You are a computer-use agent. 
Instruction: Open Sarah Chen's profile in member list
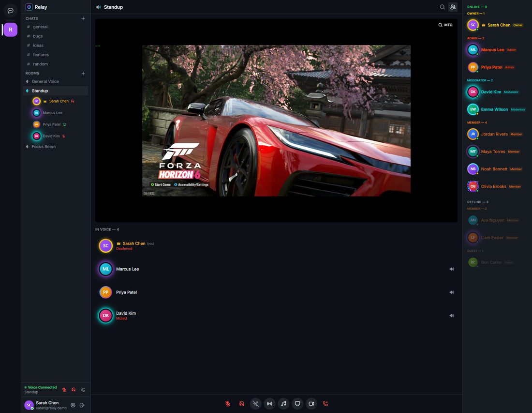click(496, 25)
